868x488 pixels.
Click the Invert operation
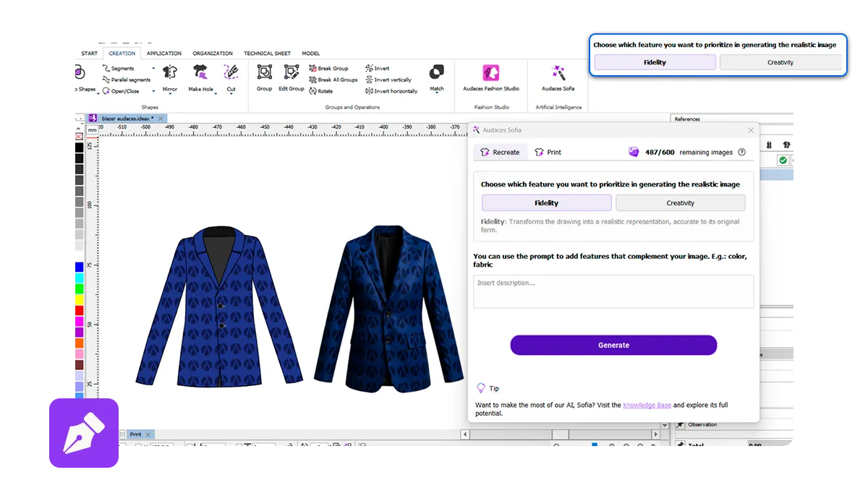point(378,69)
